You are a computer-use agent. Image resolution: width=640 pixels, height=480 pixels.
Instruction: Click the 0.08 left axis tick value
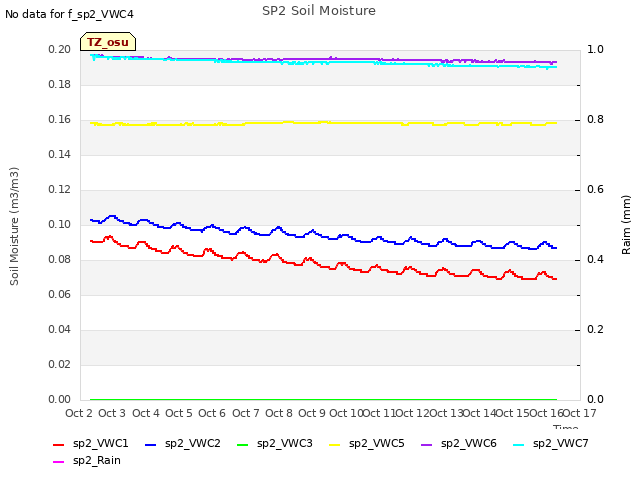[60, 260]
